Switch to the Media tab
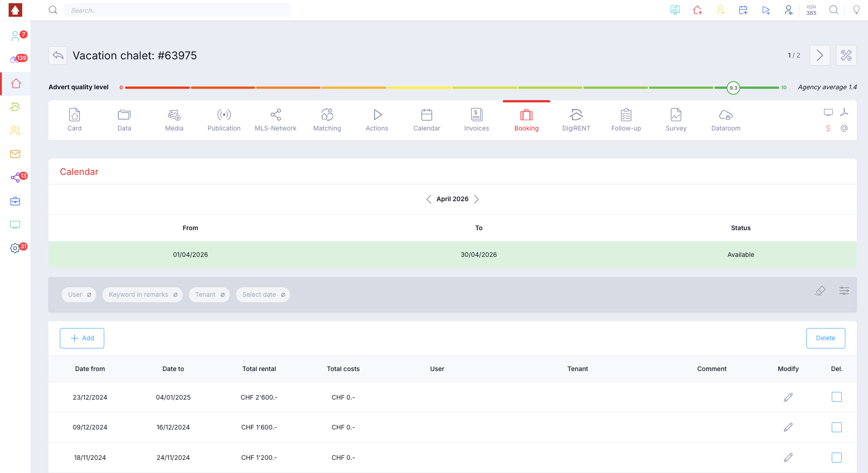 (174, 120)
